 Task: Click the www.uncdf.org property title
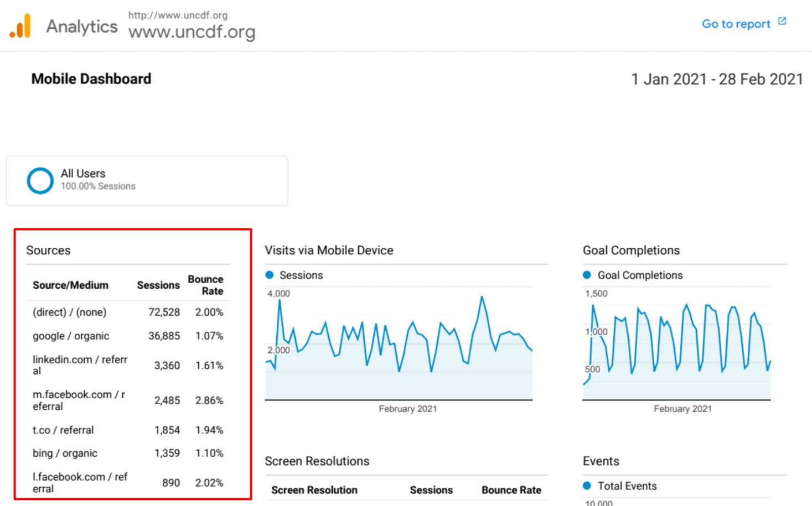pos(192,32)
